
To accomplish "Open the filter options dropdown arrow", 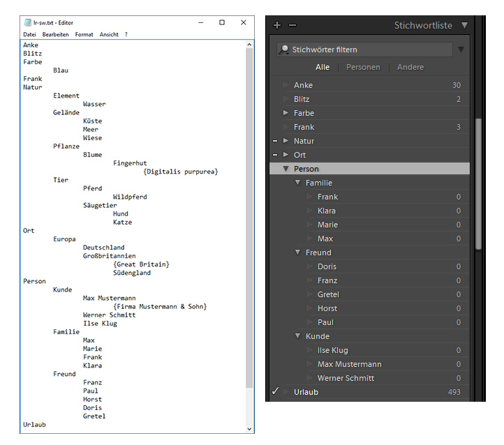I will click(461, 50).
